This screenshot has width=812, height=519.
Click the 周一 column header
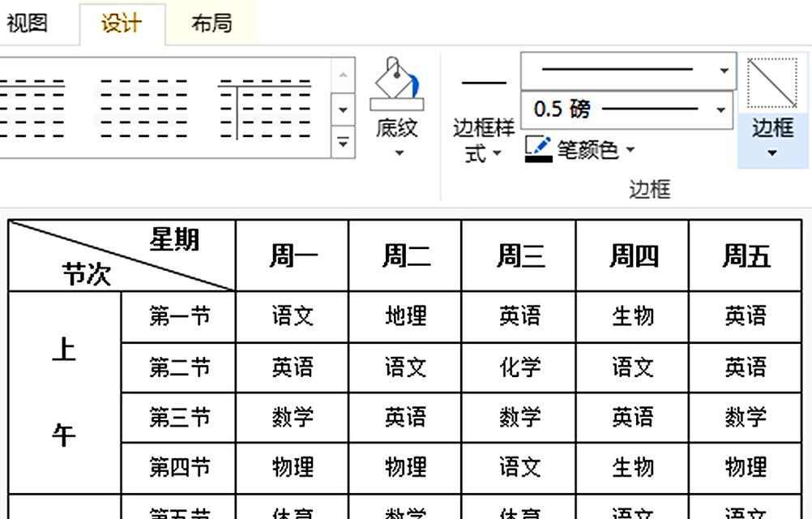(x=293, y=256)
